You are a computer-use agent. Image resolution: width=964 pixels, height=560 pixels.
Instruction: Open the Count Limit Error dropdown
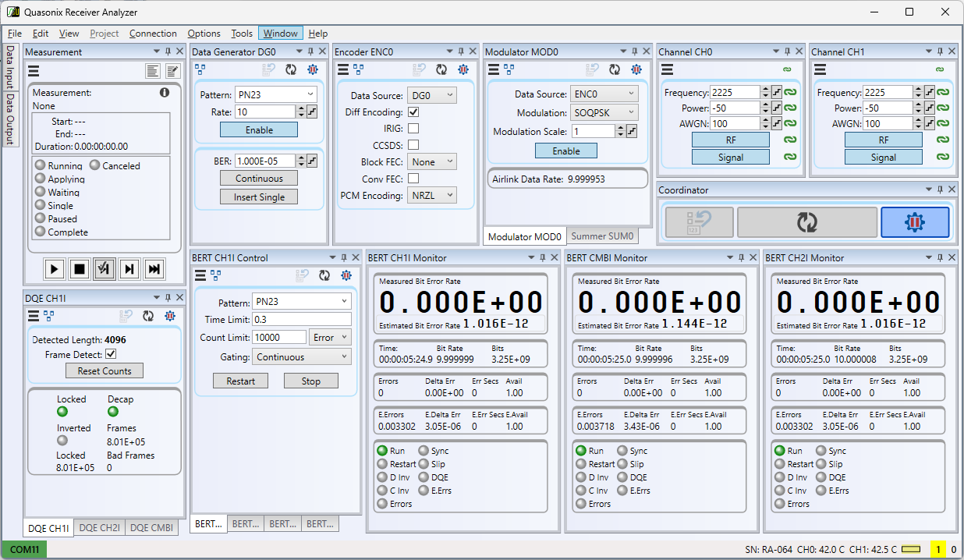[330, 338]
